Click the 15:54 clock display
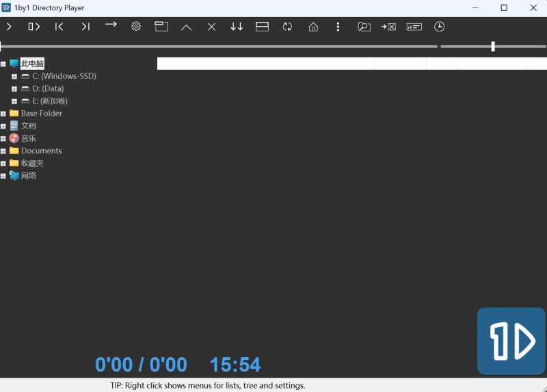The width and height of the screenshot is (547, 392). click(x=235, y=365)
